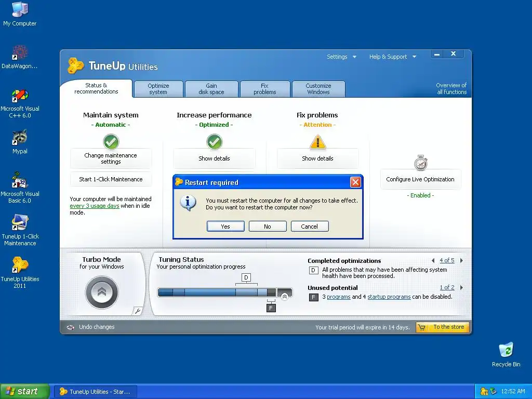Screen dimensions: 532x399
Task: Open the Fix problems tab
Action: pos(265,89)
